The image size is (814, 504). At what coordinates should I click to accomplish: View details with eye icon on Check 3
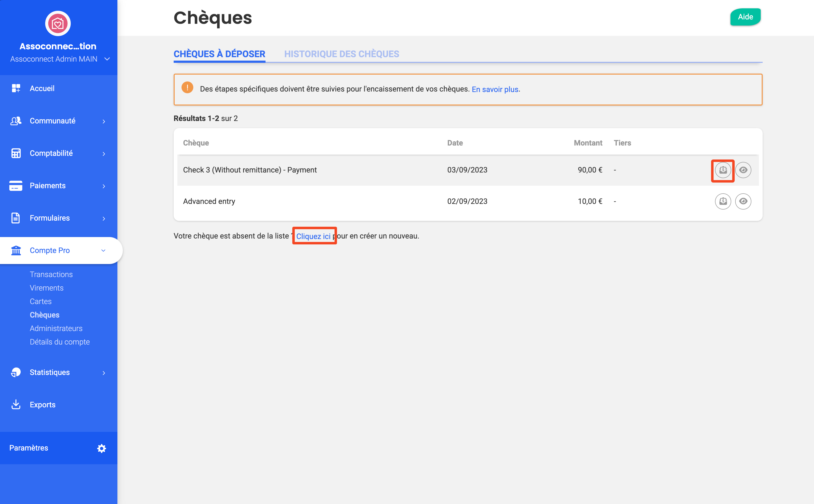[743, 170]
